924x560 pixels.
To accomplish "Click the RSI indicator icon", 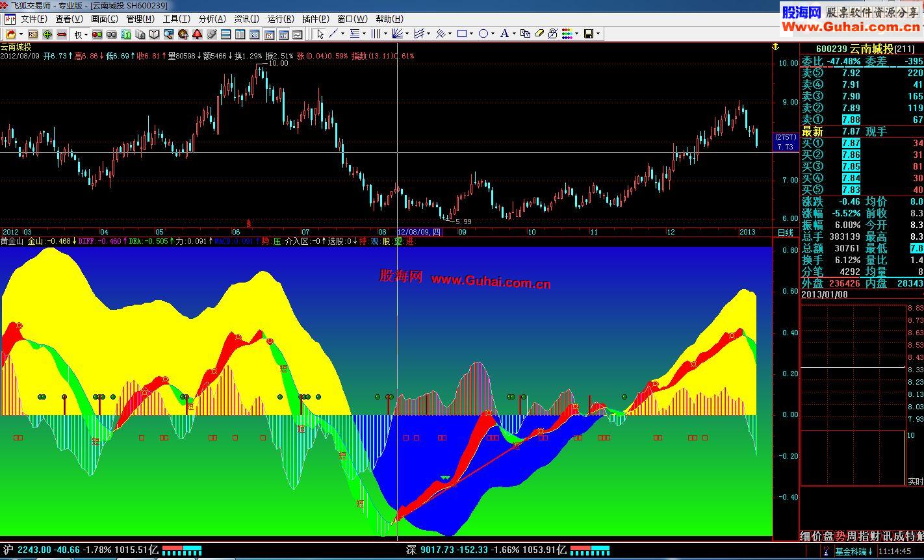I will 32,34.
